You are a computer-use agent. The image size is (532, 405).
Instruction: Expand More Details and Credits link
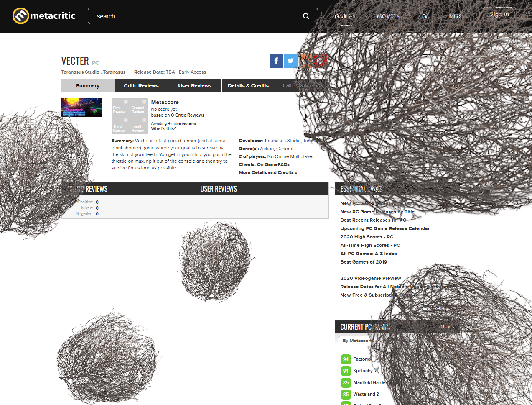(268, 173)
